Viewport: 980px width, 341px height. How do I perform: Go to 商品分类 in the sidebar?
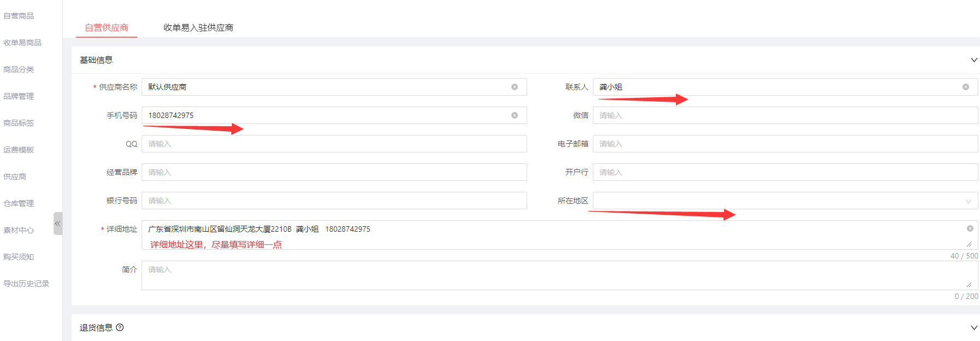pos(19,69)
